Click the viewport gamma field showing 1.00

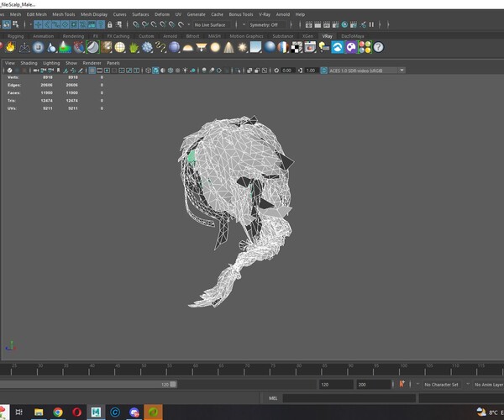pos(311,71)
